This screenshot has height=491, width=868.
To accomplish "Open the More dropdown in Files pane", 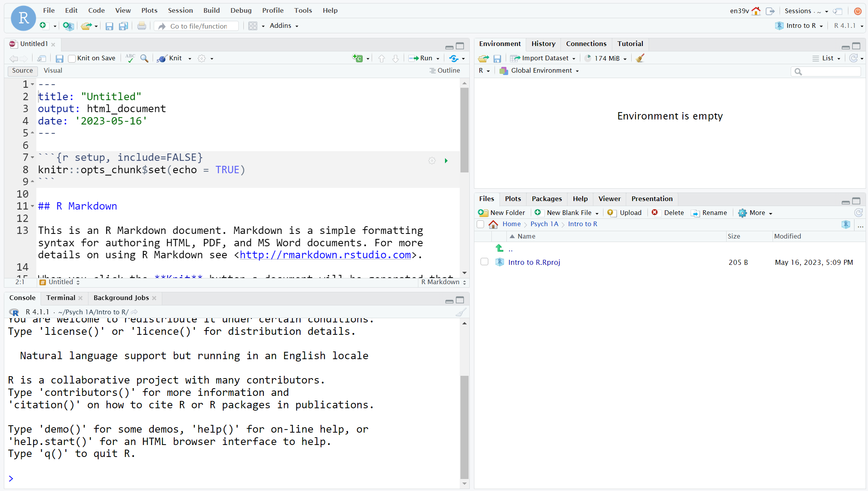I will pos(755,213).
